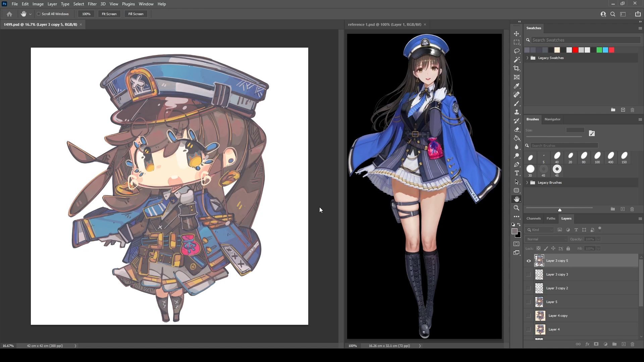
Task: Add layer mask icon in Layers panel
Action: (596, 344)
